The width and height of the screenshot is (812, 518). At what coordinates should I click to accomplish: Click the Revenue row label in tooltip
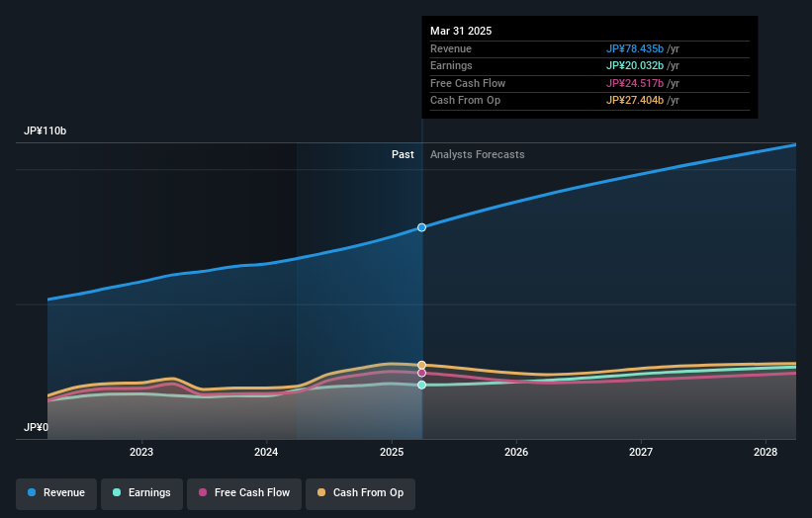point(451,48)
